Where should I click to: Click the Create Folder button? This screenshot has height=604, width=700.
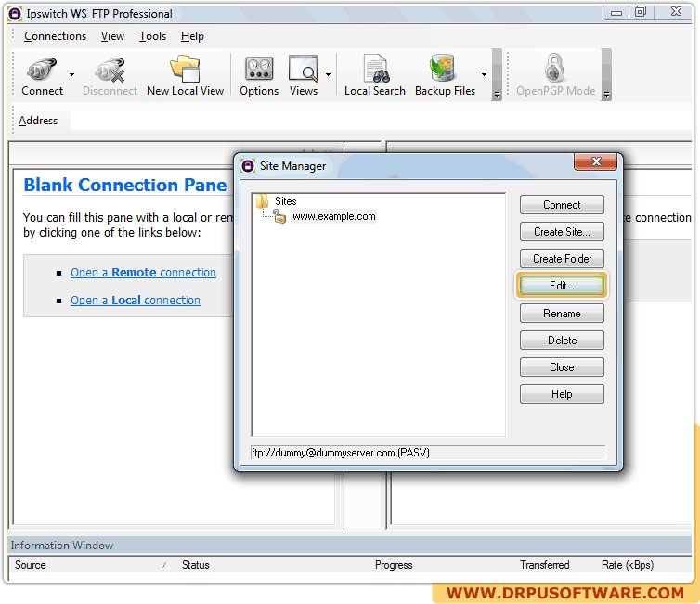click(562, 259)
